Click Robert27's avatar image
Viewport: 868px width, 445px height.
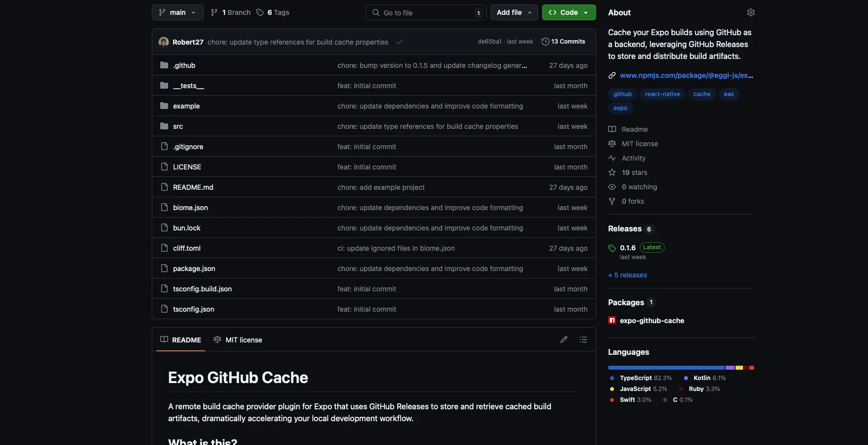click(x=164, y=42)
